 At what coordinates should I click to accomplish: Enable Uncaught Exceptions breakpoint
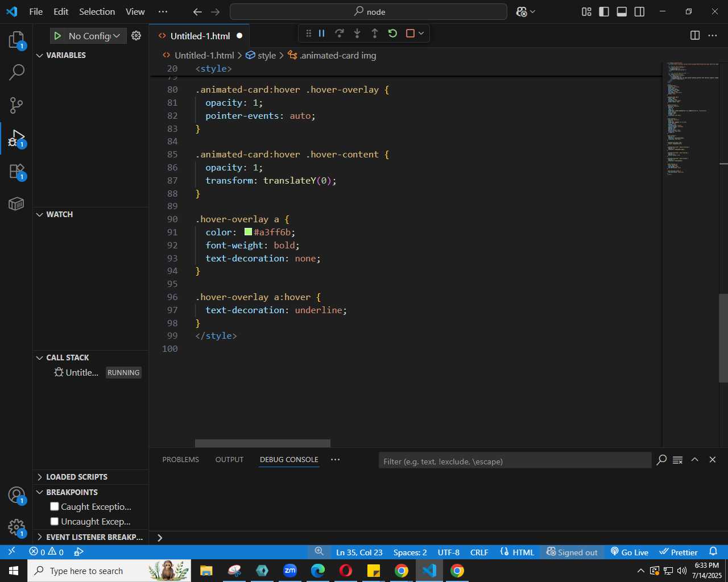[55, 521]
